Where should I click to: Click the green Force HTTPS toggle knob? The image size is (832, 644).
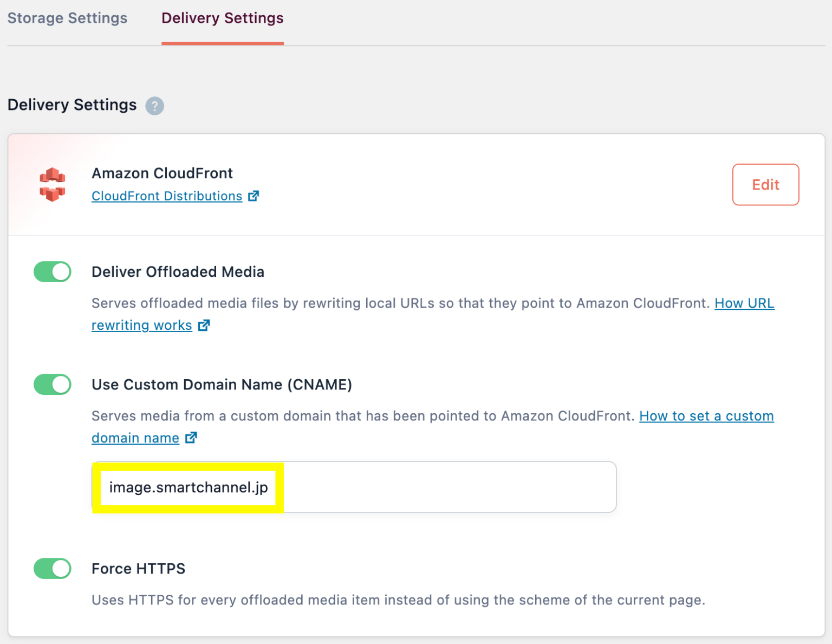[60, 569]
